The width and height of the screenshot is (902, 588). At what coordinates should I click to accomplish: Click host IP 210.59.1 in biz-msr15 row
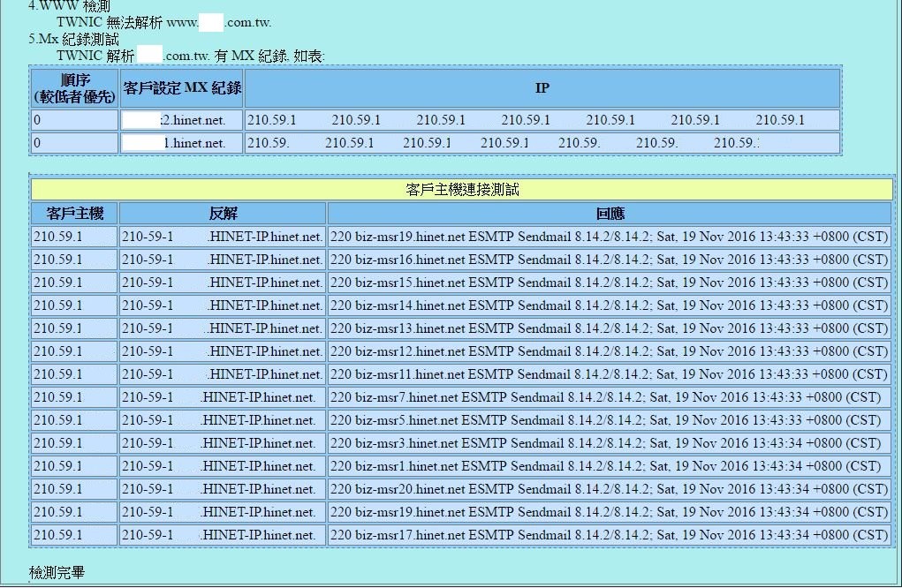point(75,283)
